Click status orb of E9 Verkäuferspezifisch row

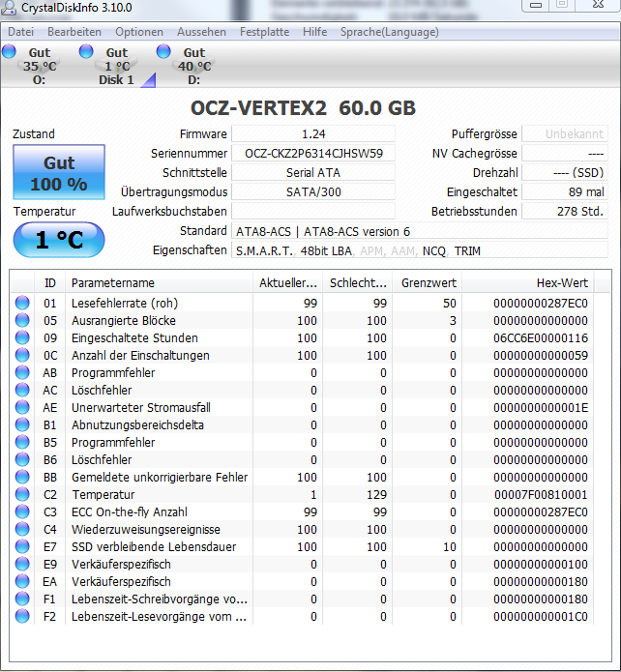pyautogui.click(x=22, y=564)
